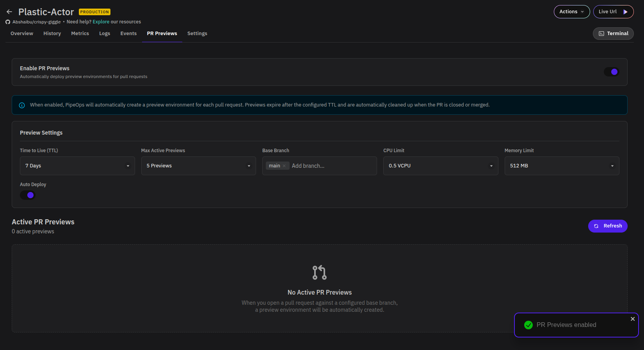This screenshot has height=350, width=644.
Task: Click the info icon in the notice banner
Action: (x=22, y=105)
